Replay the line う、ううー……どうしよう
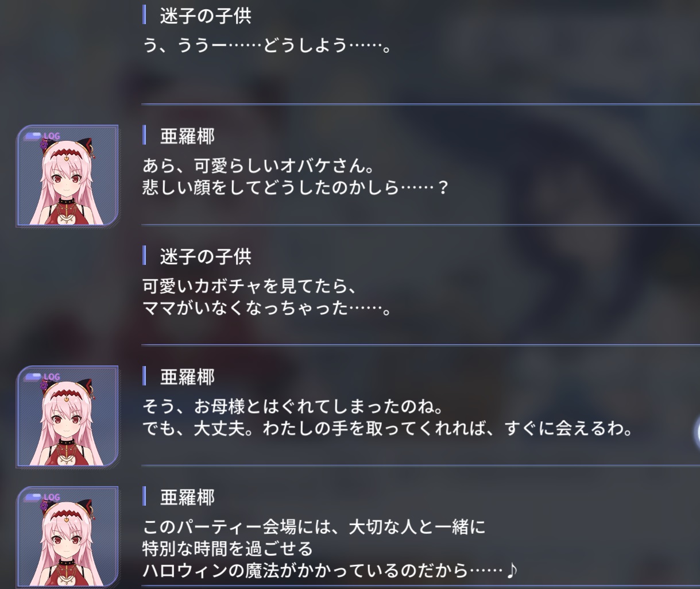 click(267, 45)
